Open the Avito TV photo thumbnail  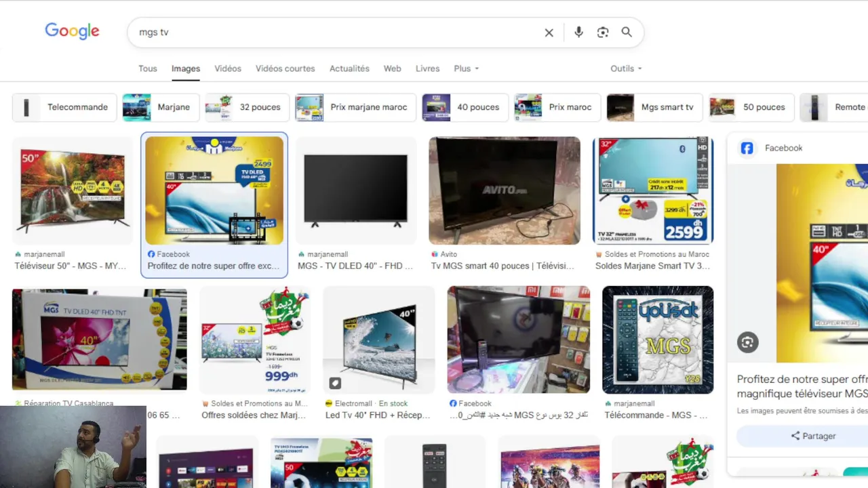505,190
